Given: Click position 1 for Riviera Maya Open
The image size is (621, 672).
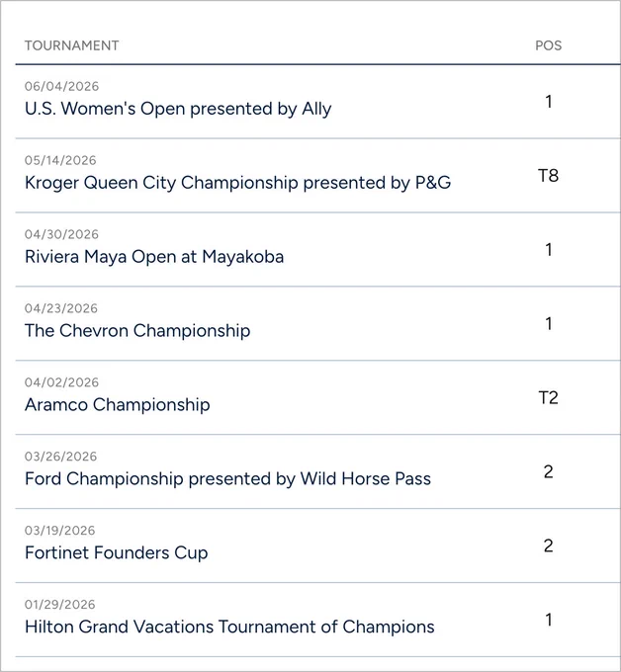Looking at the screenshot, I should pyautogui.click(x=549, y=249).
